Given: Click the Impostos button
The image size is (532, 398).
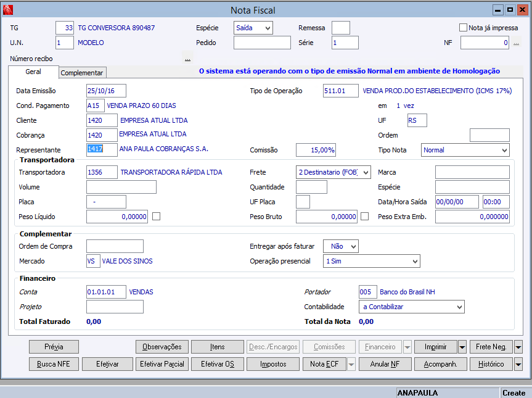Looking at the screenshot, I should (x=272, y=364).
